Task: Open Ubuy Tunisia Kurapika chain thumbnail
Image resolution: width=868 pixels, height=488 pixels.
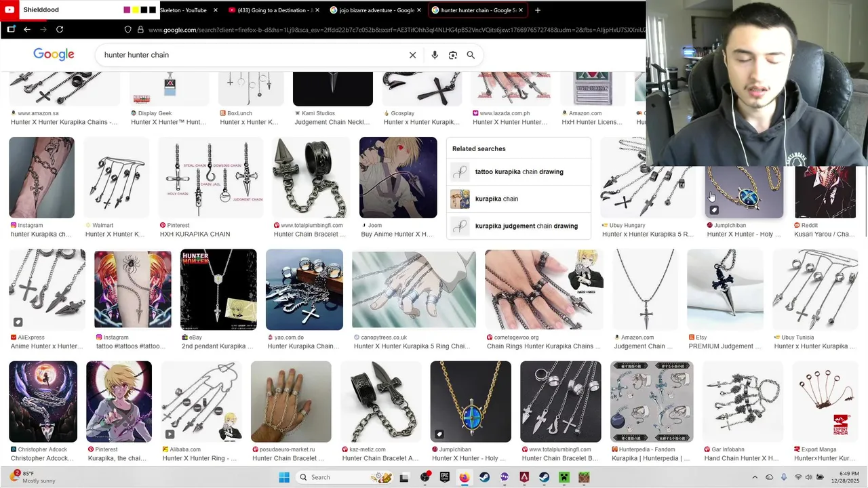Action: coord(815,290)
